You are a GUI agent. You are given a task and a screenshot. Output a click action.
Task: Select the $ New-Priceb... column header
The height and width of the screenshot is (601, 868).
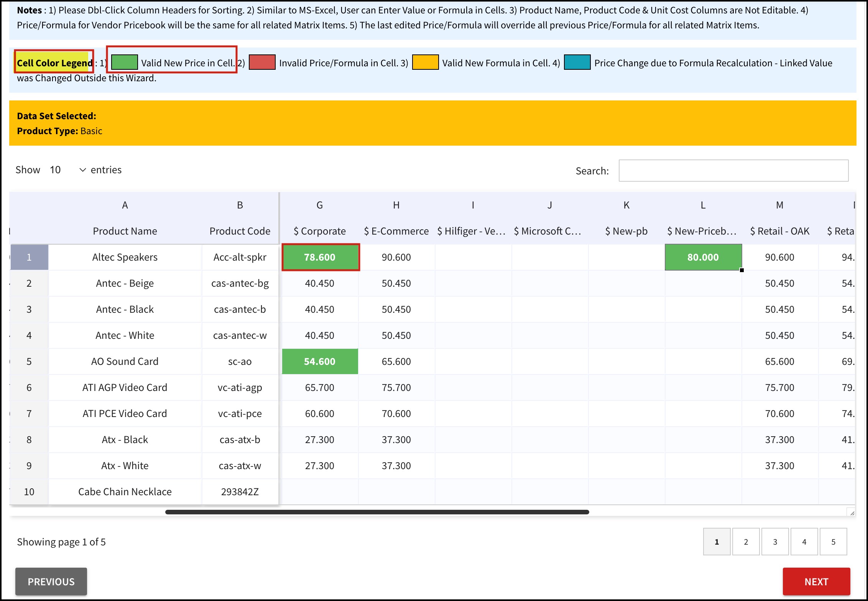703,231
